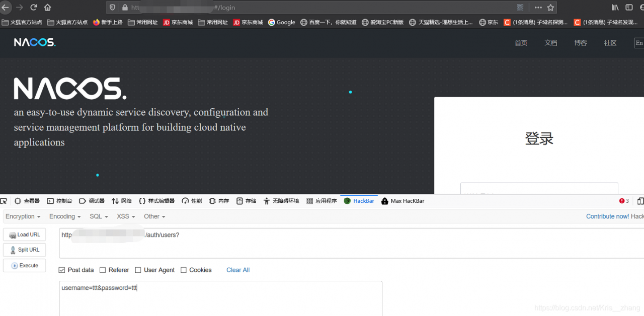Image resolution: width=644 pixels, height=316 pixels.
Task: Reload the page with the refresh icon
Action: pyautogui.click(x=34, y=8)
